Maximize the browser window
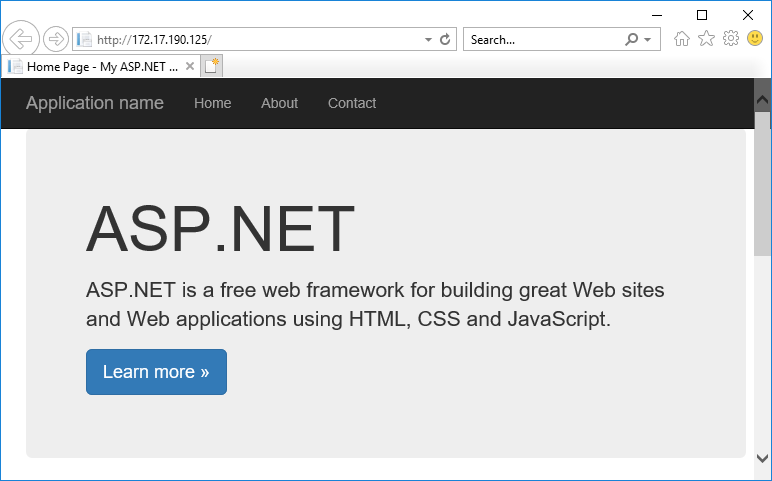 pos(702,15)
